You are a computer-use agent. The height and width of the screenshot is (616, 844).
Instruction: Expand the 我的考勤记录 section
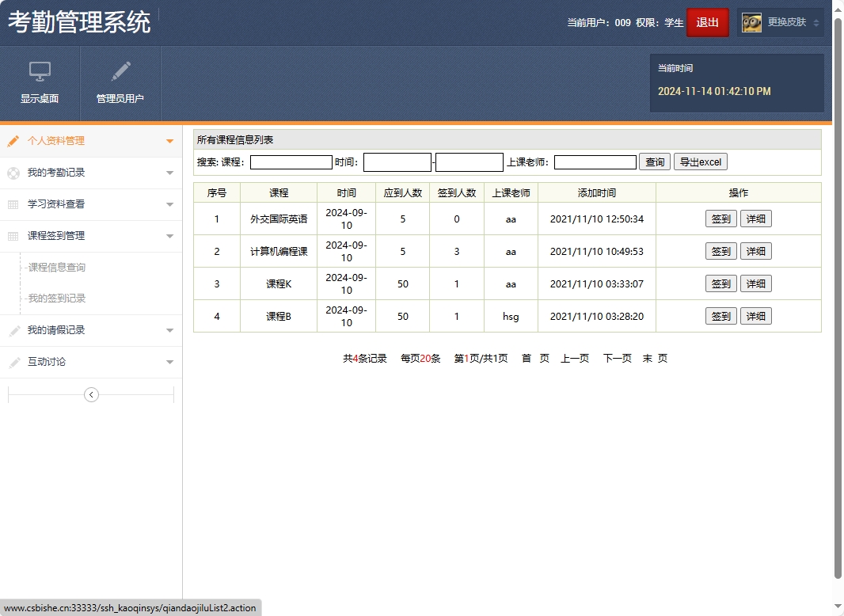(169, 173)
